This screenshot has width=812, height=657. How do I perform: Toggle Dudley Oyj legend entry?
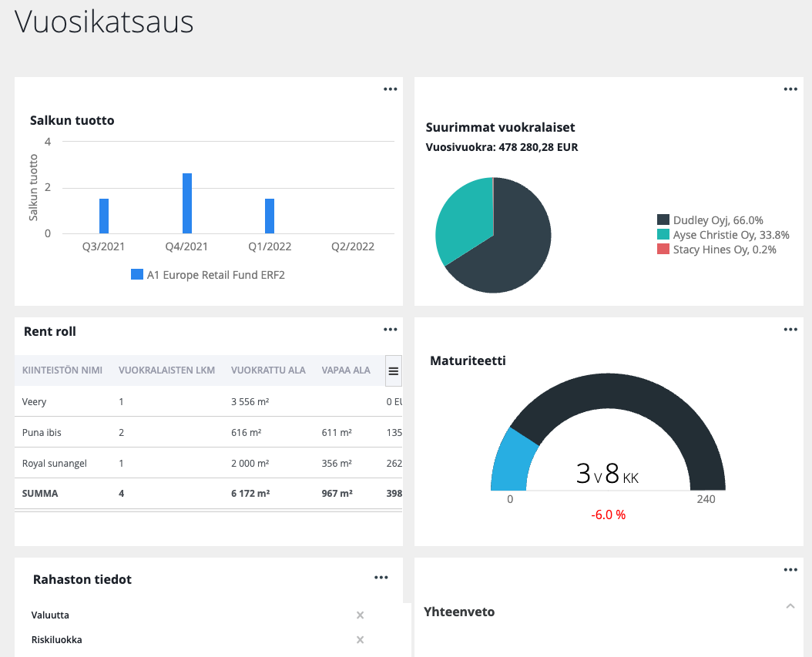click(710, 220)
